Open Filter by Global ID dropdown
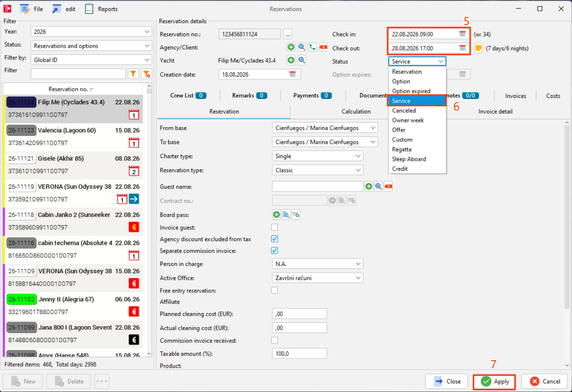572x392 pixels. (x=91, y=60)
